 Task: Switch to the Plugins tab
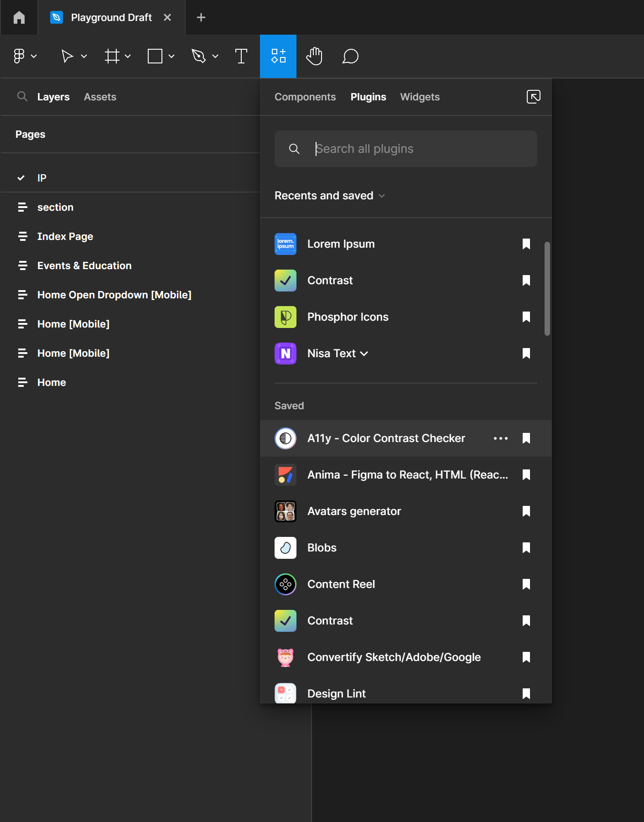[368, 97]
